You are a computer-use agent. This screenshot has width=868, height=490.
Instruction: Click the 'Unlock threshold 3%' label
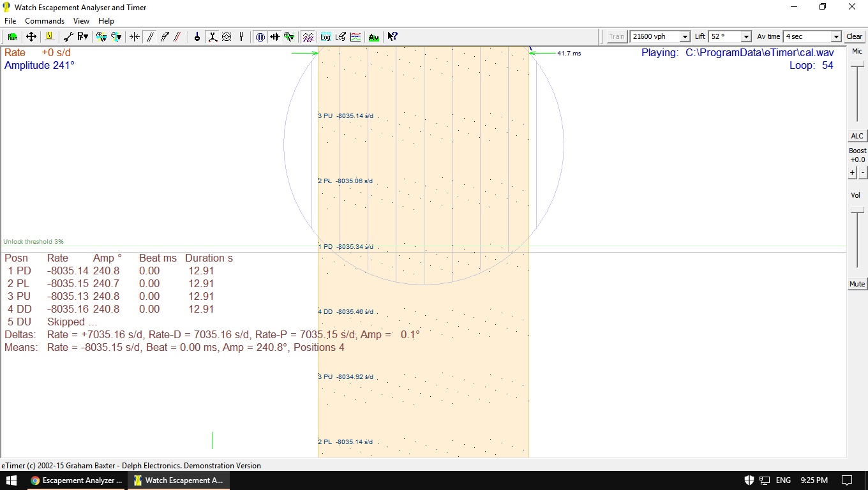33,242
